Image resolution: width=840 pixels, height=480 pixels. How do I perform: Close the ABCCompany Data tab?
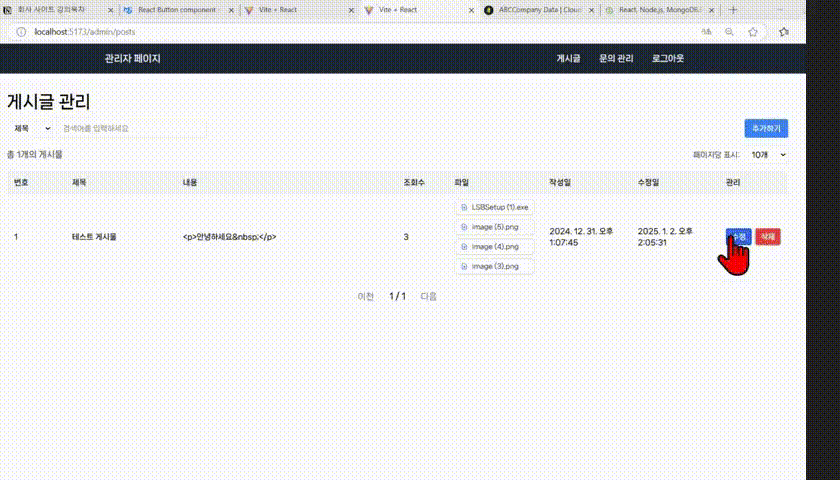click(x=591, y=10)
